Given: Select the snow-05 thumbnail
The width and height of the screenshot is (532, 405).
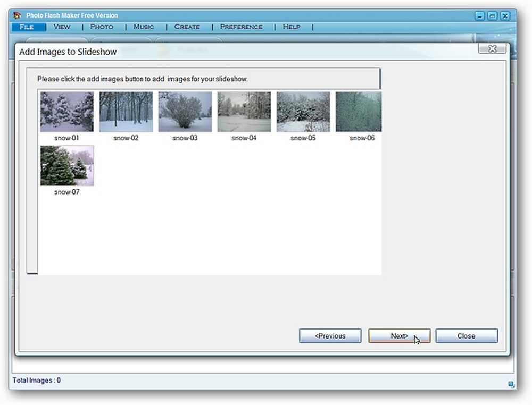Looking at the screenshot, I should [x=303, y=112].
